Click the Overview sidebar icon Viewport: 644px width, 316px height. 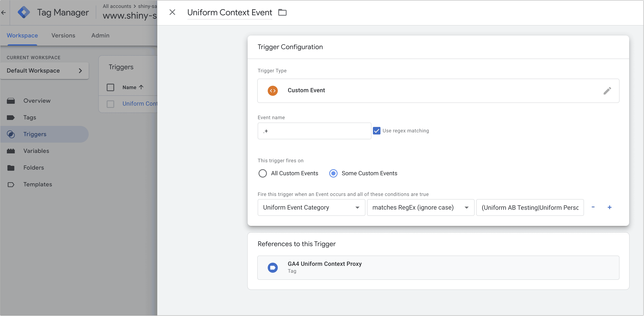(x=11, y=101)
